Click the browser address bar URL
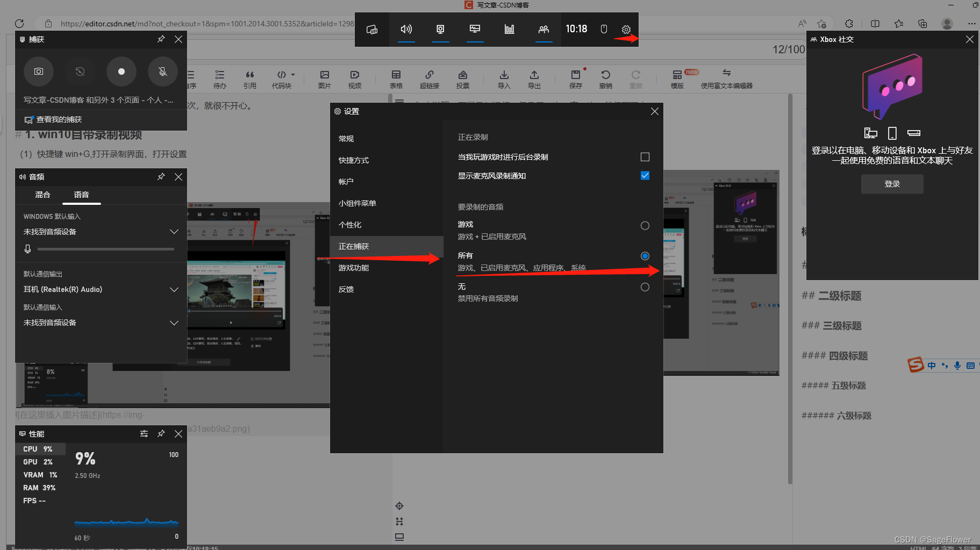 tap(207, 24)
